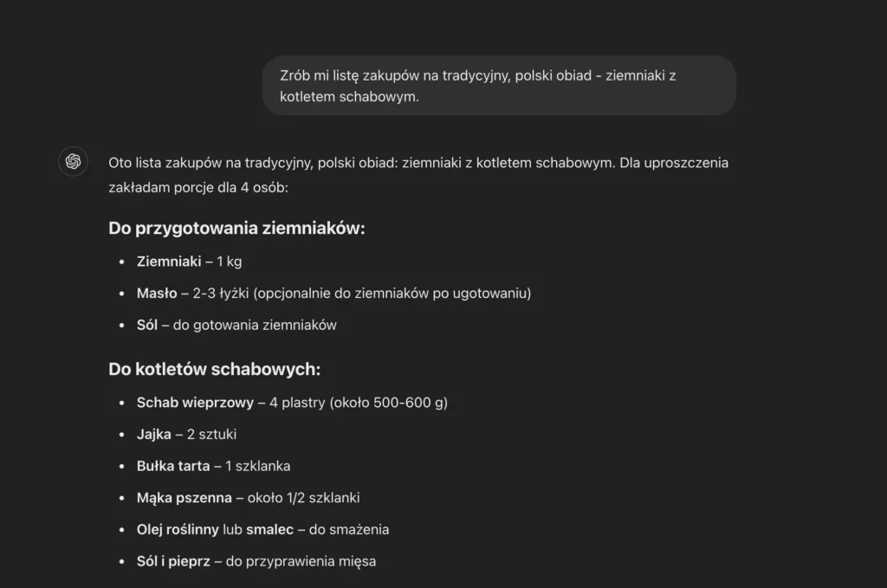Click the bold "Masło" list item

[x=157, y=294]
